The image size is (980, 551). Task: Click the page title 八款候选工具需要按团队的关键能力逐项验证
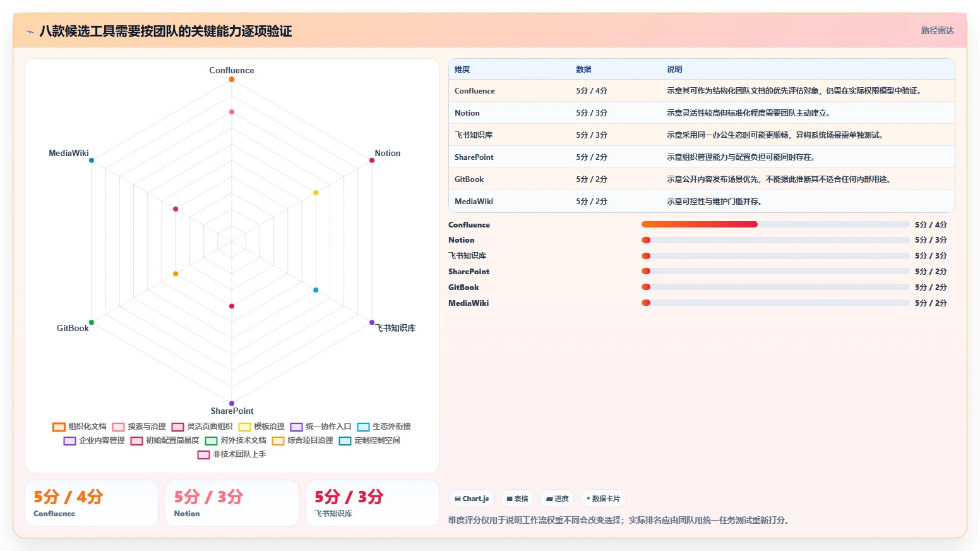coord(165,31)
